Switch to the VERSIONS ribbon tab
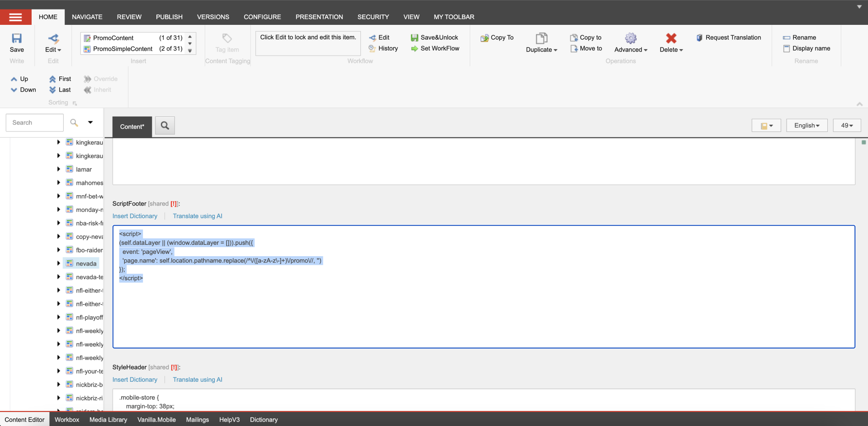Viewport: 868px width, 426px height. (x=213, y=17)
